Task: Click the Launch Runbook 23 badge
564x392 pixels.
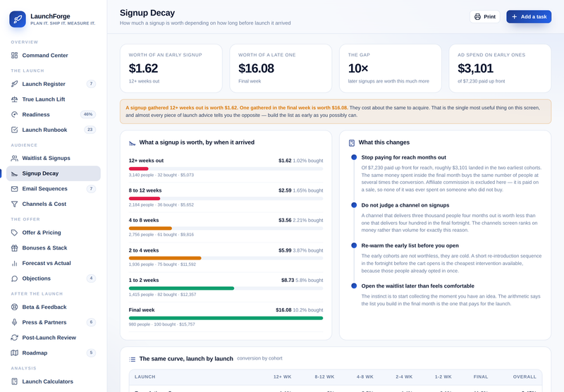Action: click(x=90, y=130)
